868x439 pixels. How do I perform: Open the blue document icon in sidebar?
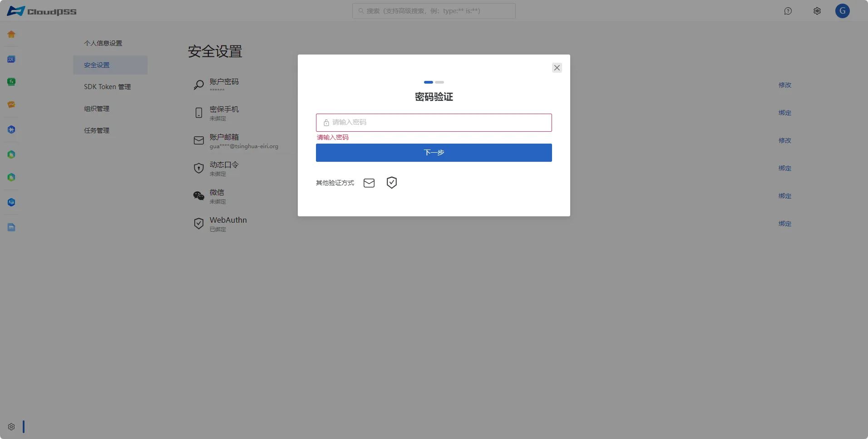pyautogui.click(x=11, y=227)
